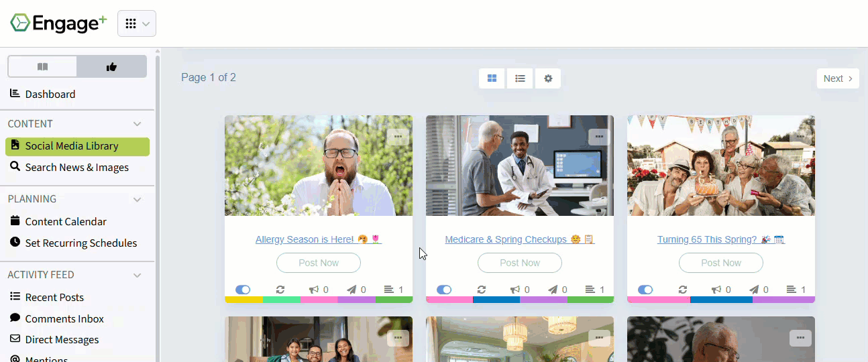Click text lines icon on Medicare card
This screenshot has width=868, height=362.
coord(590,290)
